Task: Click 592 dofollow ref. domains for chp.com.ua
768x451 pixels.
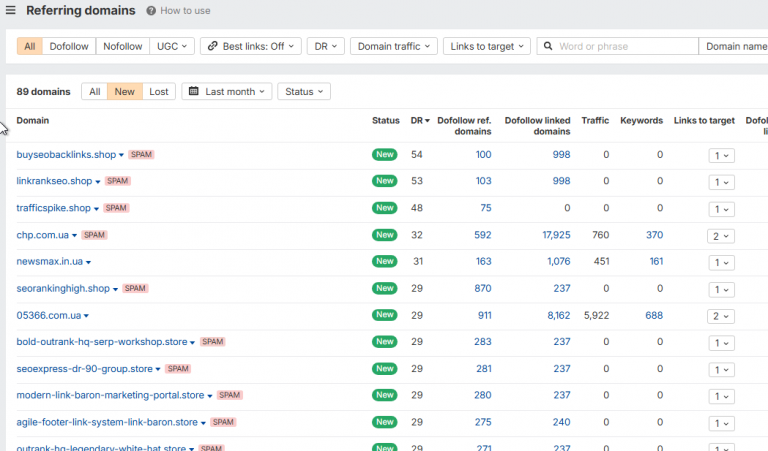Action: [x=482, y=235]
